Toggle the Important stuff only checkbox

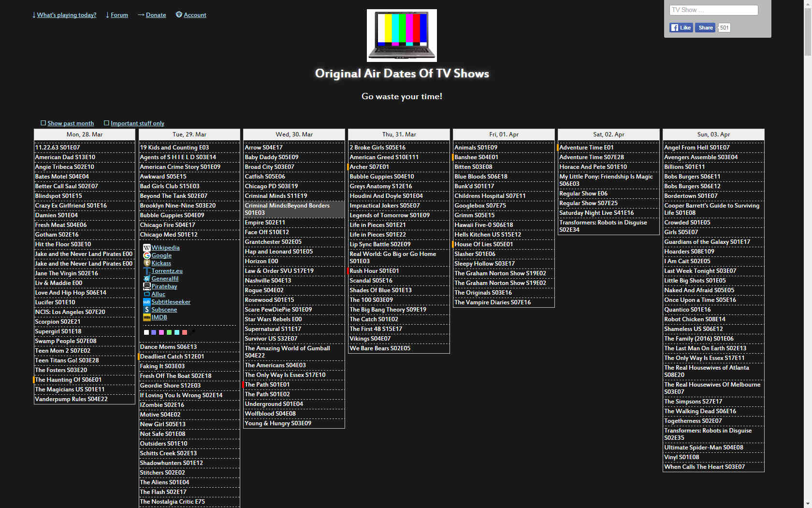pyautogui.click(x=106, y=123)
